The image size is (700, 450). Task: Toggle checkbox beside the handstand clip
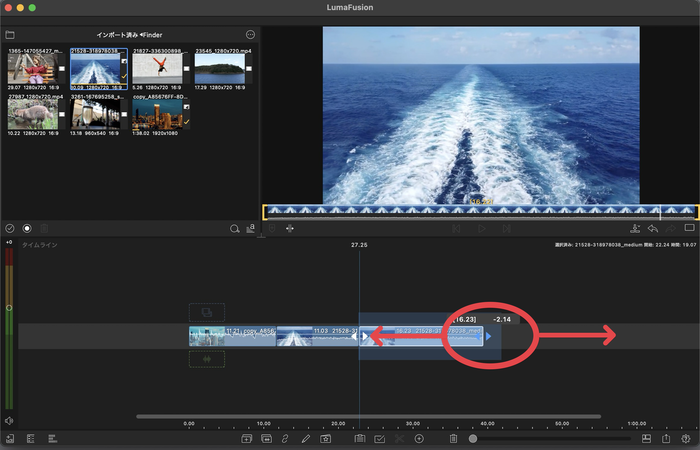point(186,69)
